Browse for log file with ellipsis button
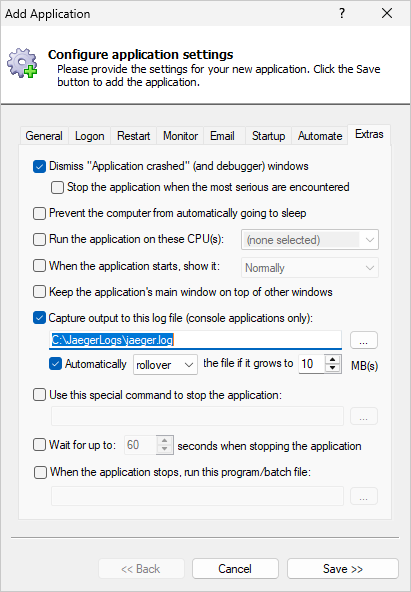Screen dimensions: 411x592 click(363, 340)
